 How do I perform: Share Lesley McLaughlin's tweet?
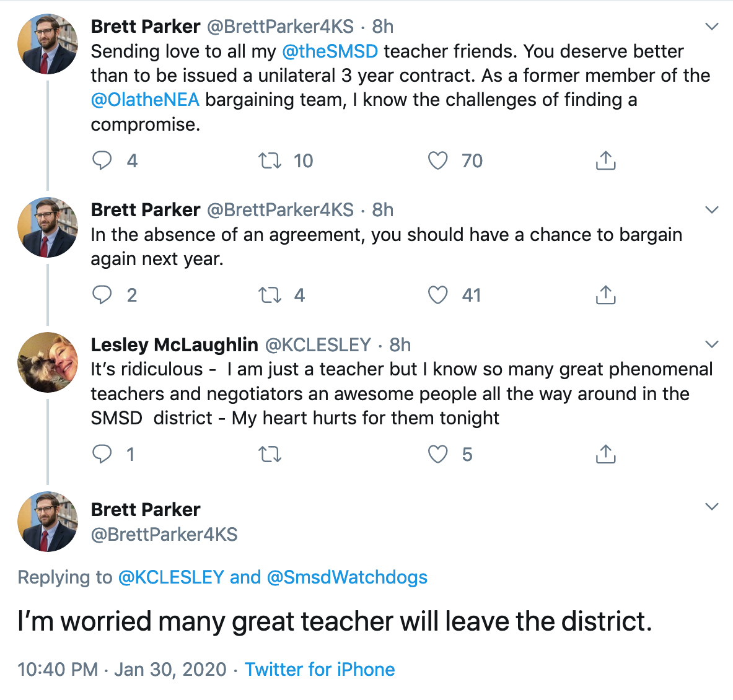[x=605, y=455]
